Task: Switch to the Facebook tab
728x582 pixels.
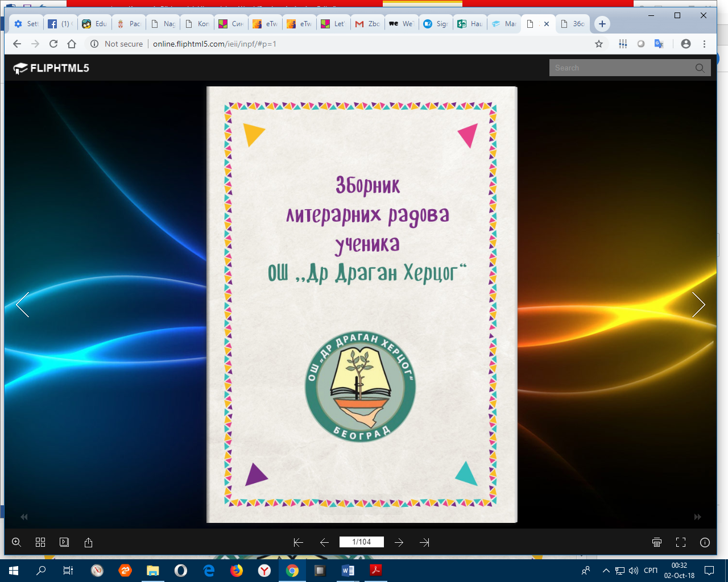Action: pyautogui.click(x=60, y=23)
